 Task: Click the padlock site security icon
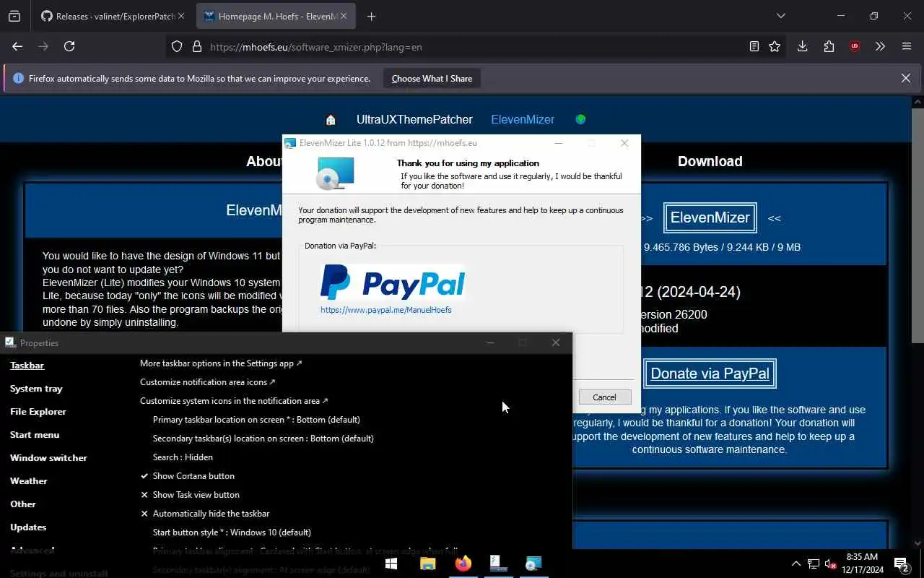[x=196, y=47]
